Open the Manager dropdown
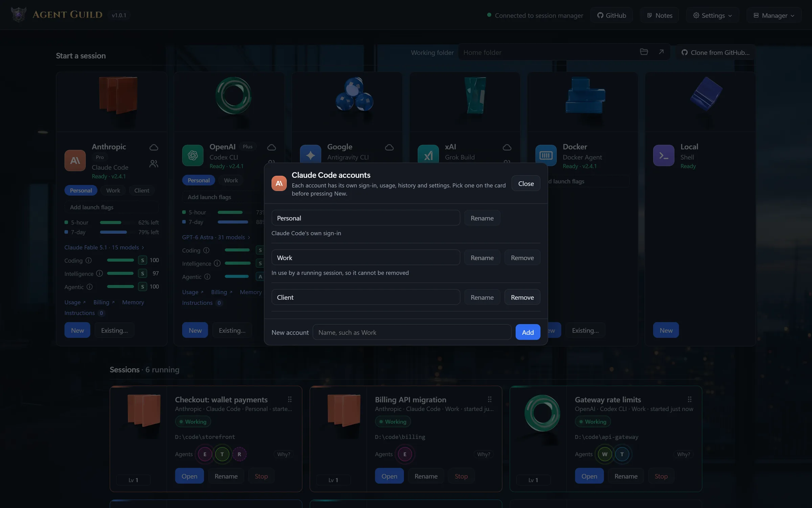Image resolution: width=812 pixels, height=508 pixels. click(774, 15)
